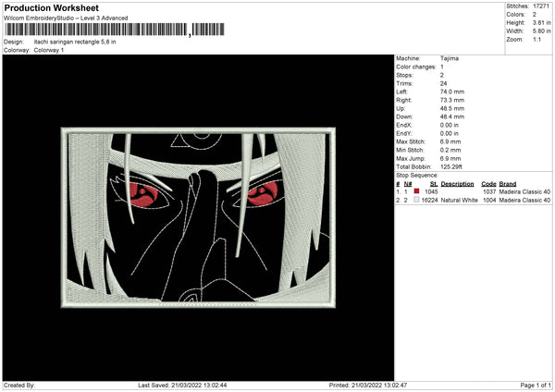This screenshot has width=555, height=392.
Task: Click the Trims value '24'
Action: click(x=443, y=83)
